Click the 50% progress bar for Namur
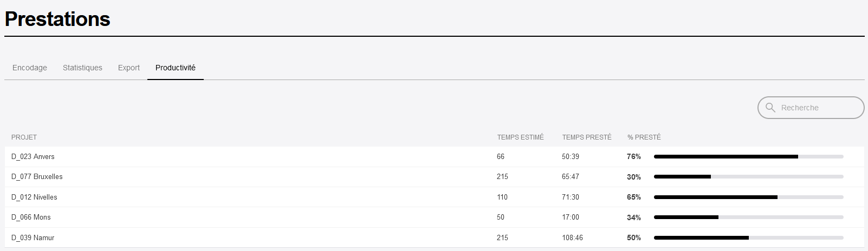The height and width of the screenshot is (251, 868). point(749,237)
